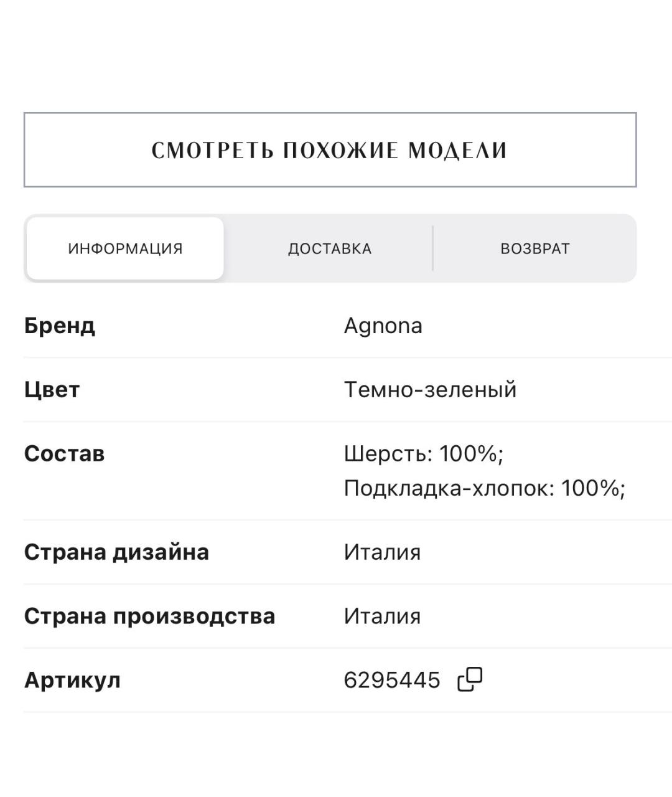672x797 pixels.
Task: Click the article number 6295445
Action: (x=393, y=680)
